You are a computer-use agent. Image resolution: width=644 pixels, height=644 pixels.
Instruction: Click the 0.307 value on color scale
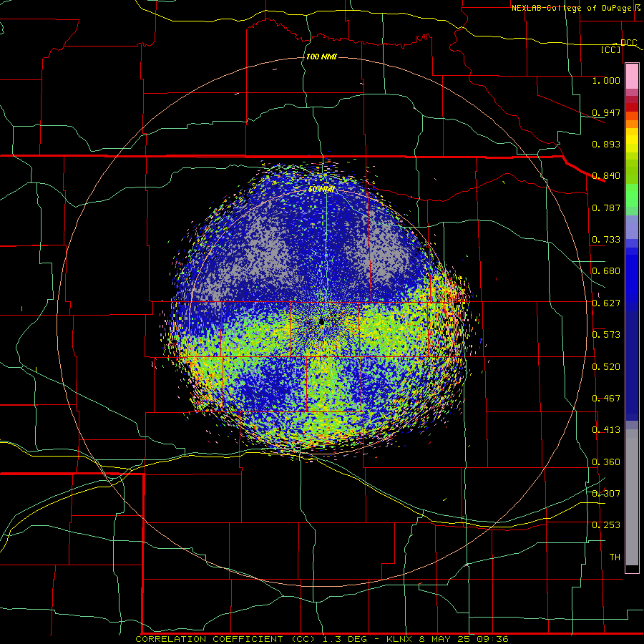click(606, 494)
